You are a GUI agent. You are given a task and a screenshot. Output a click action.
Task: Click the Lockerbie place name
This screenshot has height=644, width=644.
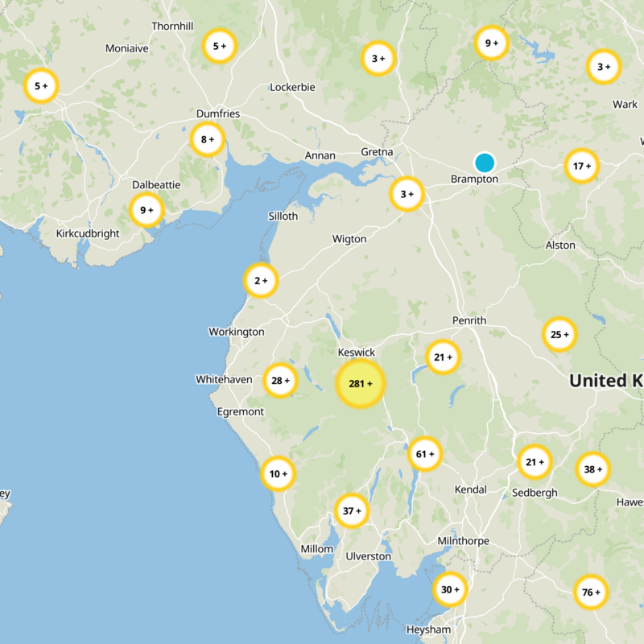(292, 87)
